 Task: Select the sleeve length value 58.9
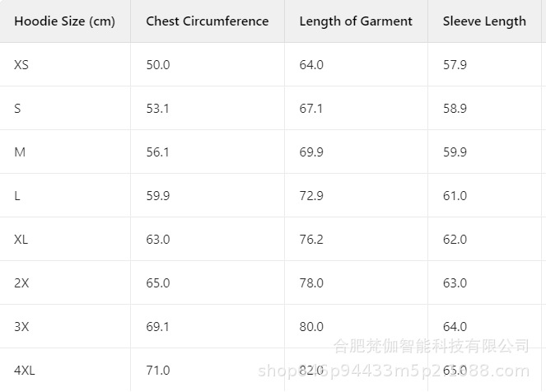pyautogui.click(x=455, y=108)
